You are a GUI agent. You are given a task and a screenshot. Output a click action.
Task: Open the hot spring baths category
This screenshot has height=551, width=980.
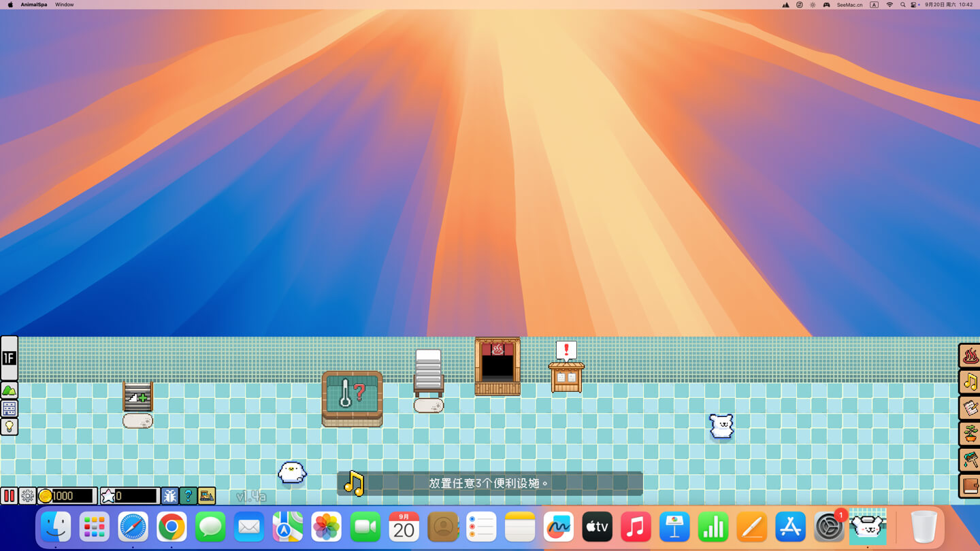[x=970, y=356]
